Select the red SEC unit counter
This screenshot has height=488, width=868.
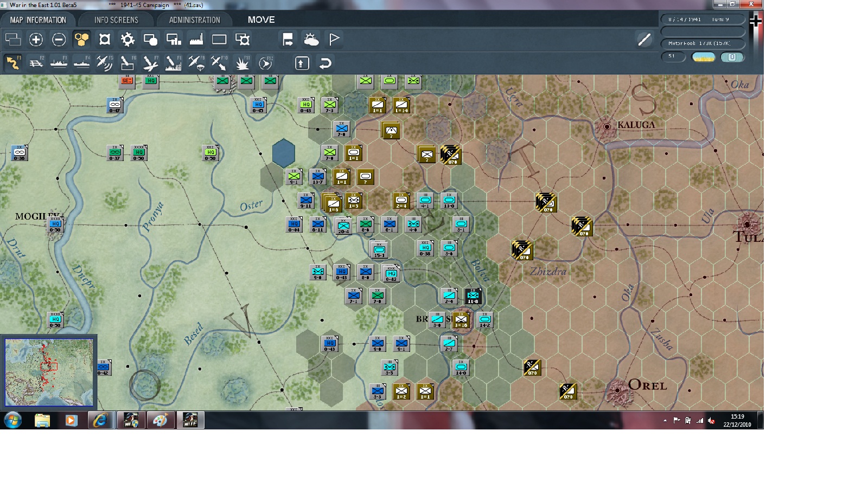click(127, 81)
